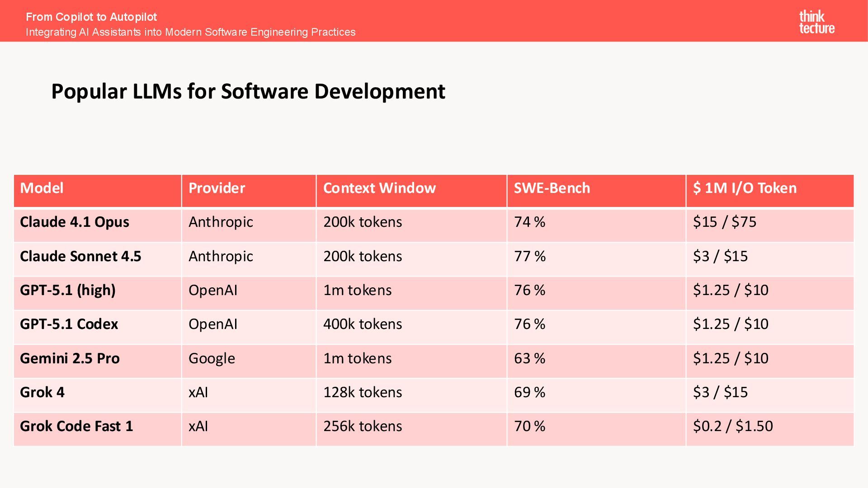Image resolution: width=868 pixels, height=488 pixels.
Task: Select the $ 1M I/O Token header
Action: [770, 191]
